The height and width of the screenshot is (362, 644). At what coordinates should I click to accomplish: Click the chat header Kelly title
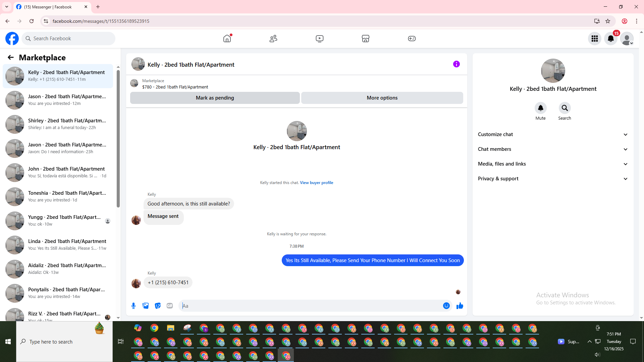[x=191, y=65]
